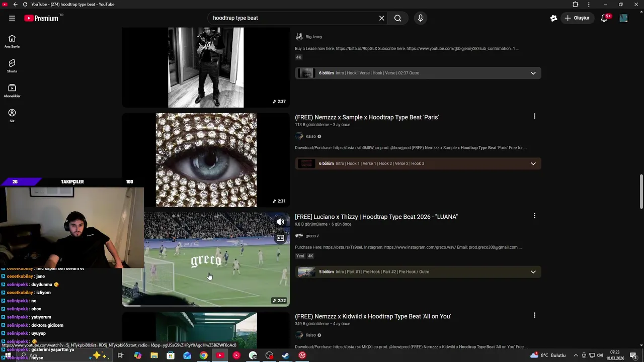Open the 'All on You' video thumbnail
This screenshot has width=644, height=362.
coord(206,330)
